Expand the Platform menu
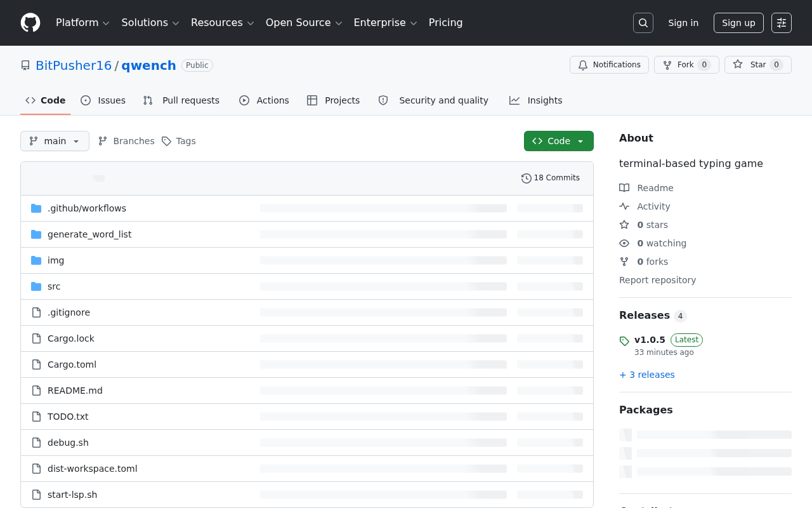Viewport: 812px width, 508px height. click(x=82, y=23)
